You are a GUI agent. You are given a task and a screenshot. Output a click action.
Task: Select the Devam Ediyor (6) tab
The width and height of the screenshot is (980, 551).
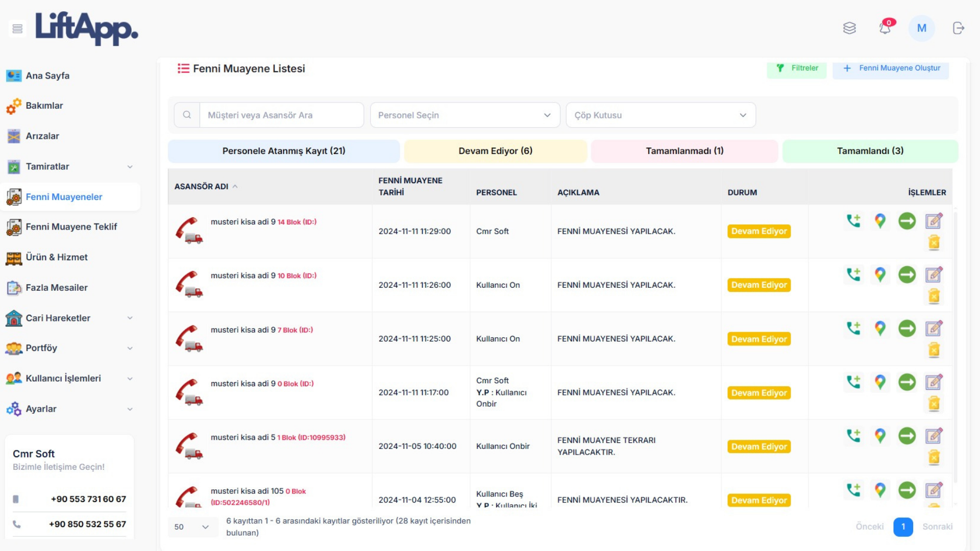[495, 151]
